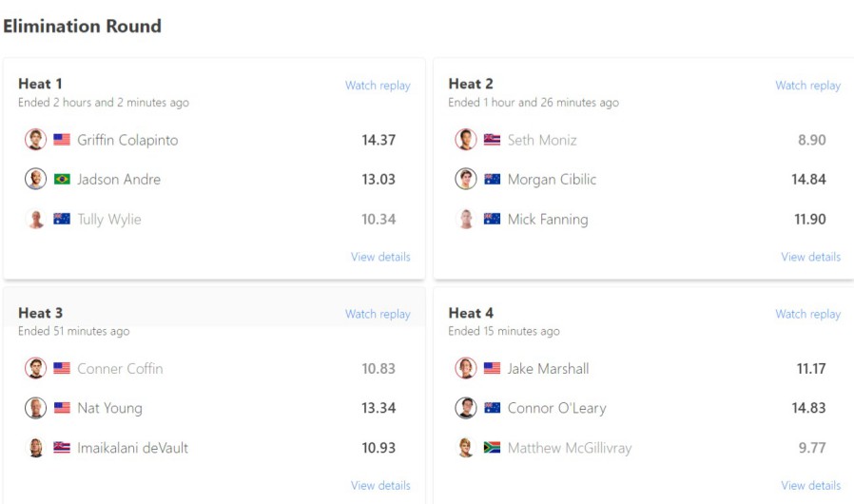Show Heat 4 details

pos(810,485)
